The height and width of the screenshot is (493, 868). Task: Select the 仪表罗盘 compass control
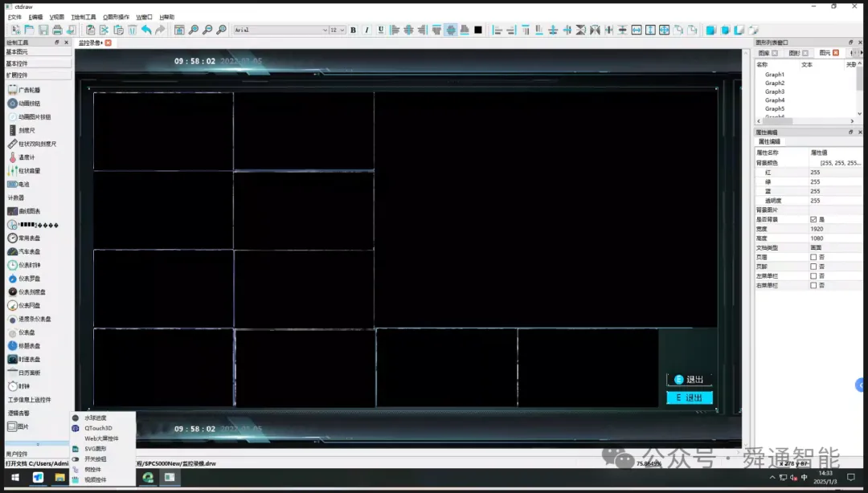24,279
